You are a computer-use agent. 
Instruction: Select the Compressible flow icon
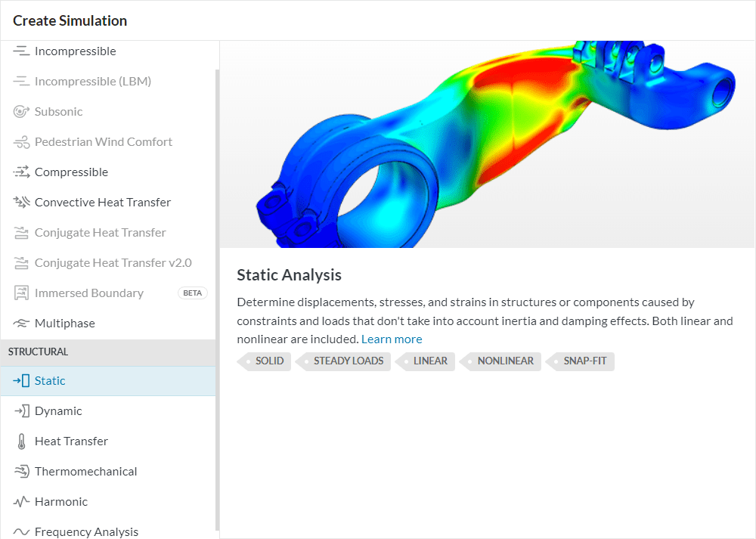click(x=22, y=172)
